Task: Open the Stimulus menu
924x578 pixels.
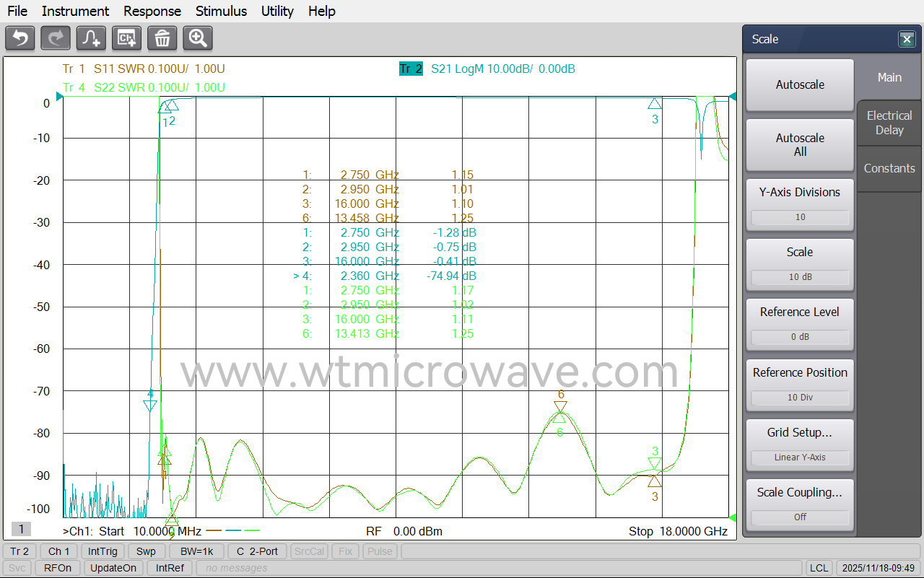Action: (x=221, y=11)
